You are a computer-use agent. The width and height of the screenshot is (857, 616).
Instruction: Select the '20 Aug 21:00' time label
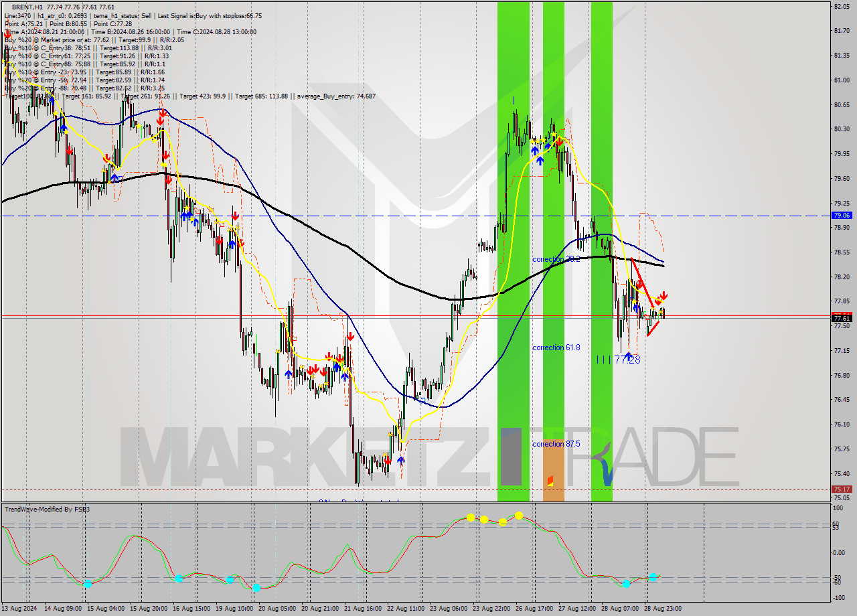click(320, 609)
